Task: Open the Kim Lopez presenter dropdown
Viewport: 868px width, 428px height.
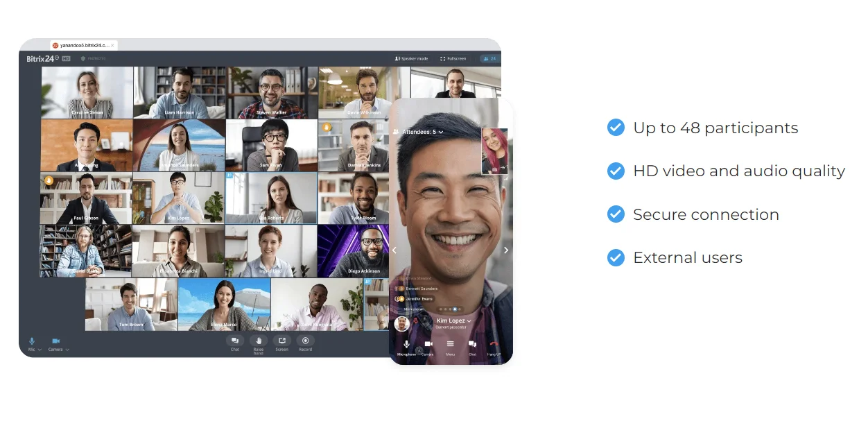Action: (x=453, y=321)
